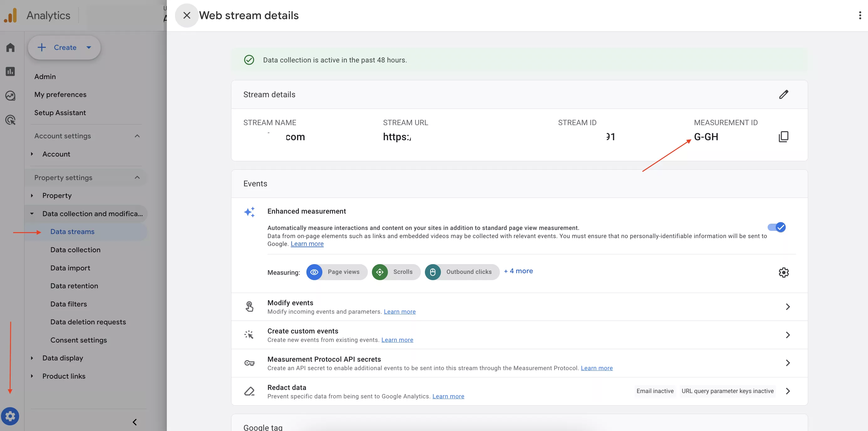Open Measurement Protocol API secrets chevron
This screenshot has height=431, width=868.
(787, 363)
